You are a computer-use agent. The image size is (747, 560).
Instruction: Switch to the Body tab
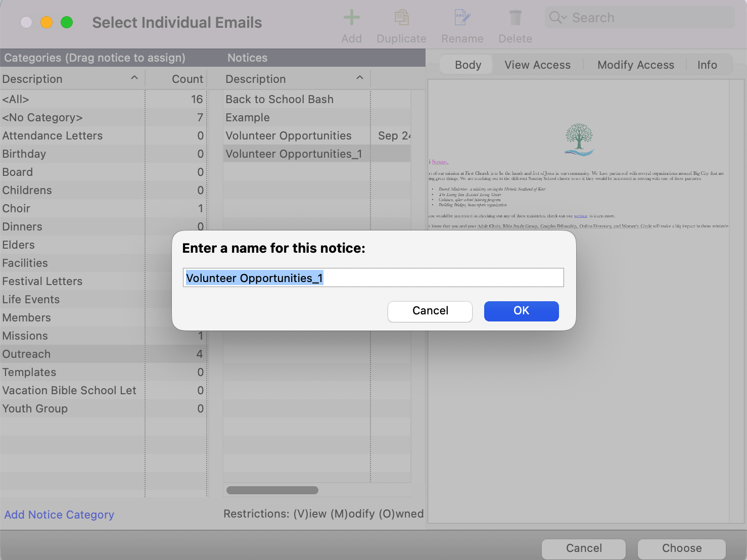point(468,65)
